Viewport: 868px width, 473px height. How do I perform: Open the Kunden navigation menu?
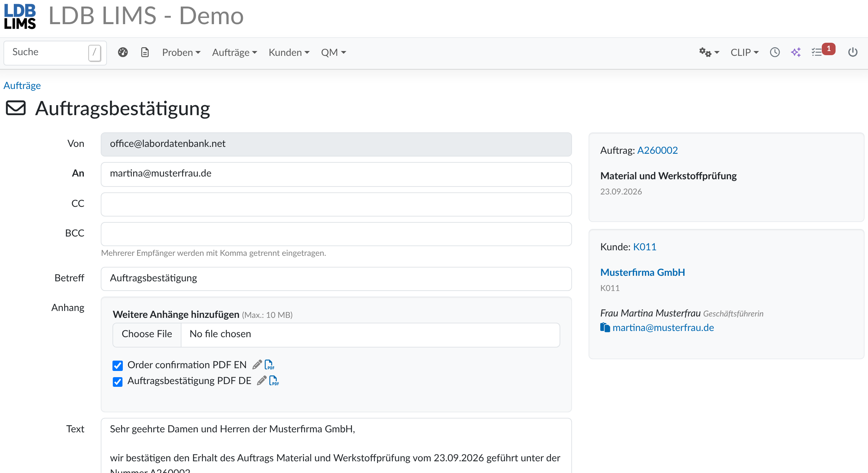(289, 52)
